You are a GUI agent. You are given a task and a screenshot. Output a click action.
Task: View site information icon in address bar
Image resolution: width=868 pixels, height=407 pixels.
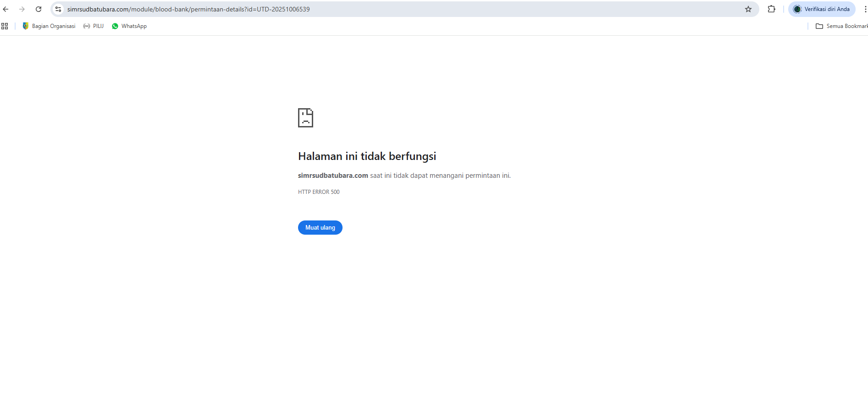pos(58,9)
